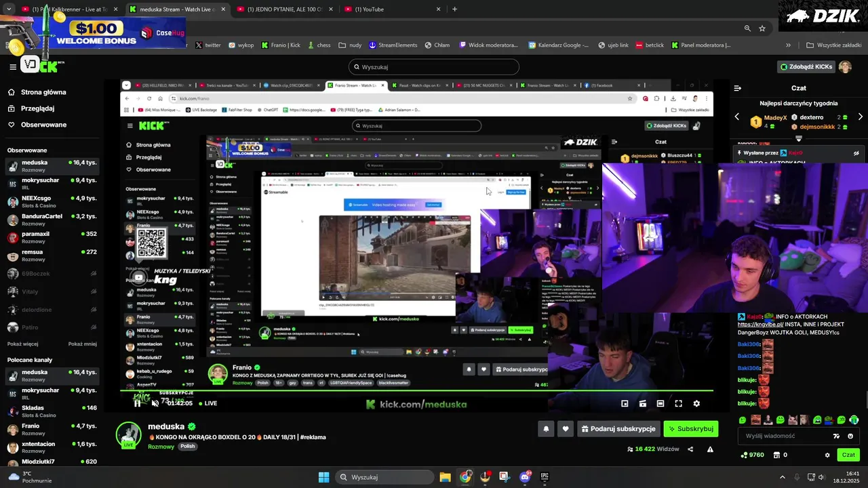Toggle notifications bell for meduska
868x488 pixels.
click(546, 429)
